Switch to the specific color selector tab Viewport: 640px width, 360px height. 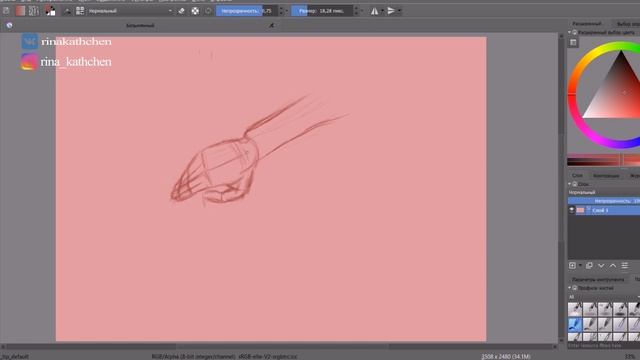tap(628, 24)
